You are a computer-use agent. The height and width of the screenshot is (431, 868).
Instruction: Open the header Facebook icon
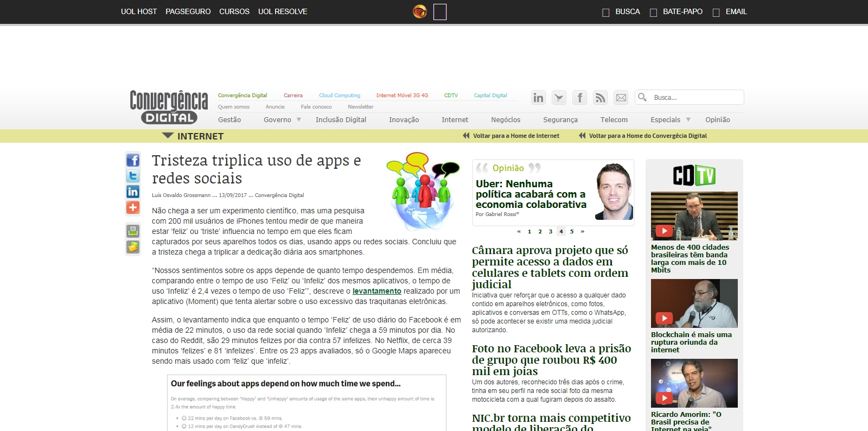tap(579, 98)
